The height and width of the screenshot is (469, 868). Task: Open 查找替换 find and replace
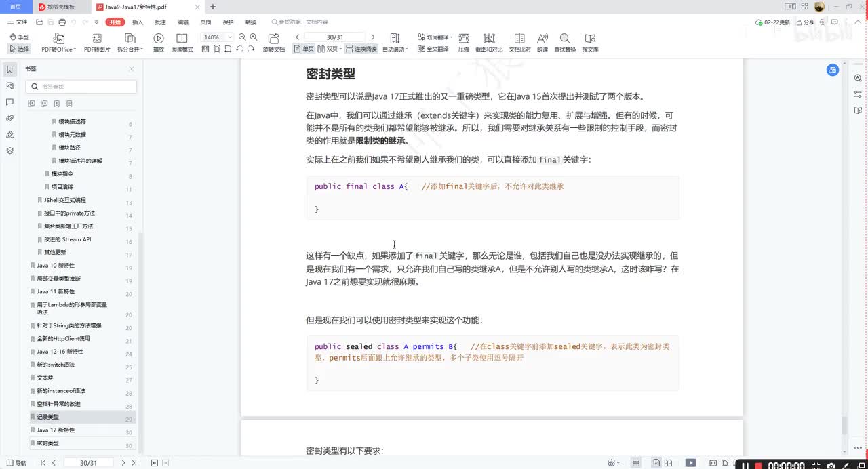click(x=565, y=42)
